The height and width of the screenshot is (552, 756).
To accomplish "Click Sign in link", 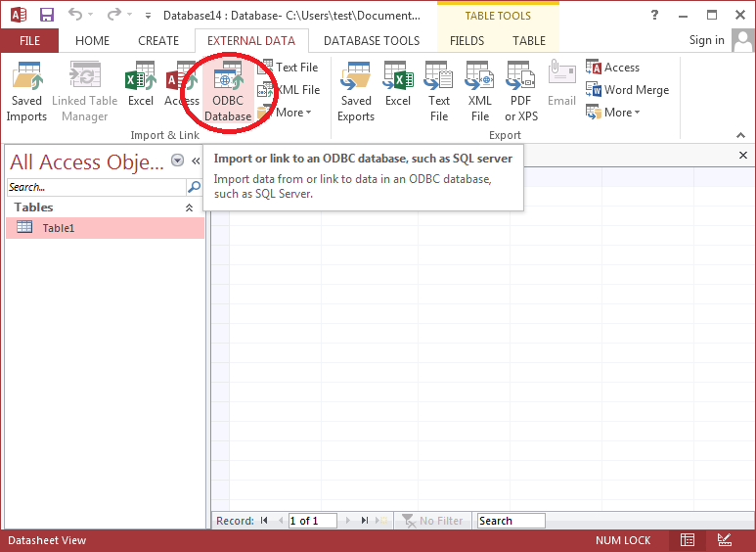I will [x=706, y=40].
